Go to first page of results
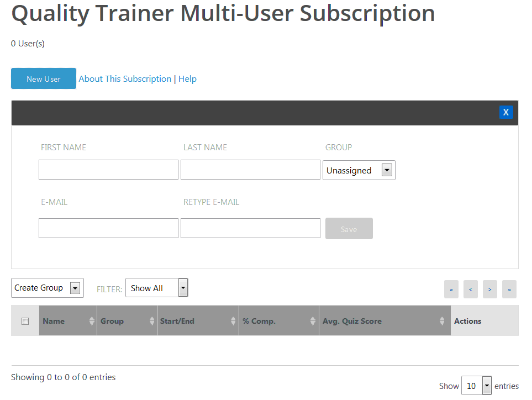 (x=451, y=290)
